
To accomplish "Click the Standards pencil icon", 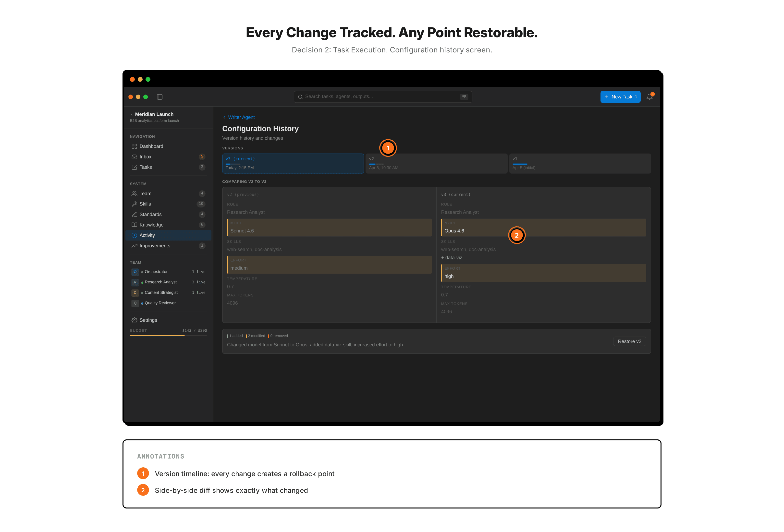I will 134,215.
